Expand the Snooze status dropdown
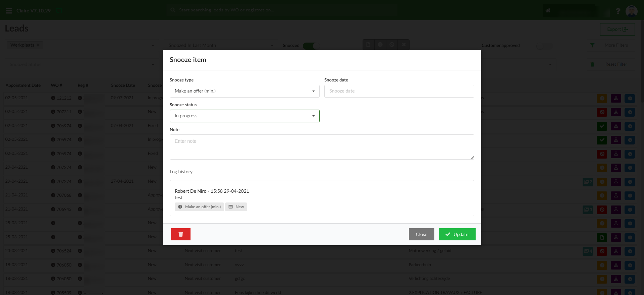644x295 pixels. [x=245, y=116]
